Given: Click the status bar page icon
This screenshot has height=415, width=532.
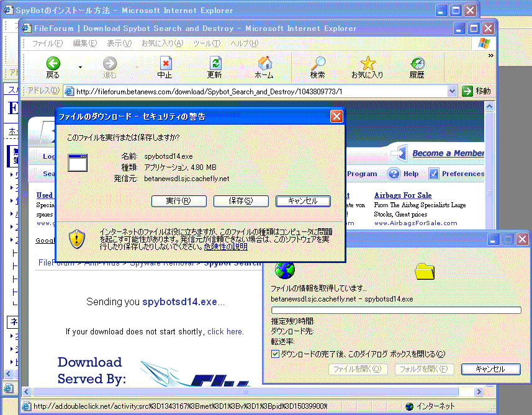Looking at the screenshot, I should tap(26, 406).
